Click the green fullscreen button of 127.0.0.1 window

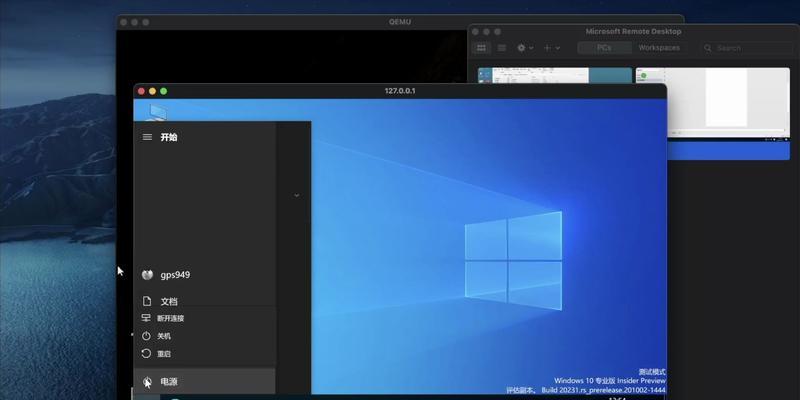pyautogui.click(x=163, y=91)
